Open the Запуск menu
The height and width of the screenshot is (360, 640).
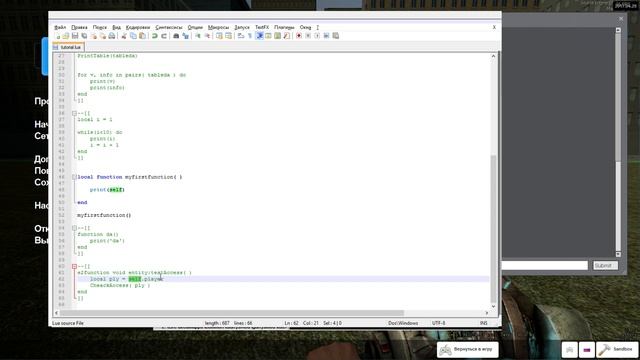[242, 27]
